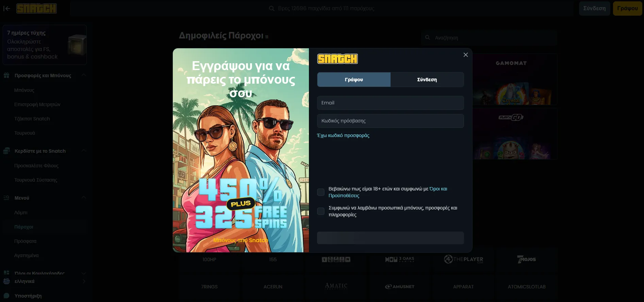This screenshot has width=644, height=302.
Task: Click the gift icon beside Προσφορές και Μπόνους
Action: click(6, 75)
